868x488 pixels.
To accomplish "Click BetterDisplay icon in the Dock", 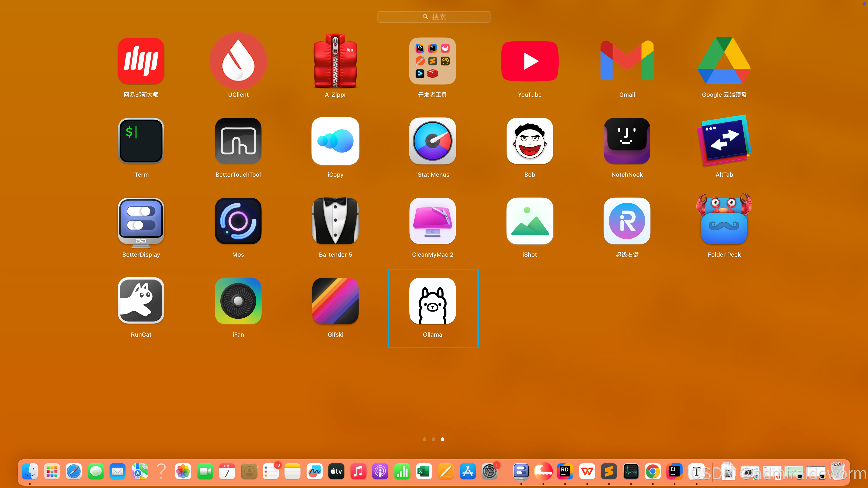I will pyautogui.click(x=521, y=472).
